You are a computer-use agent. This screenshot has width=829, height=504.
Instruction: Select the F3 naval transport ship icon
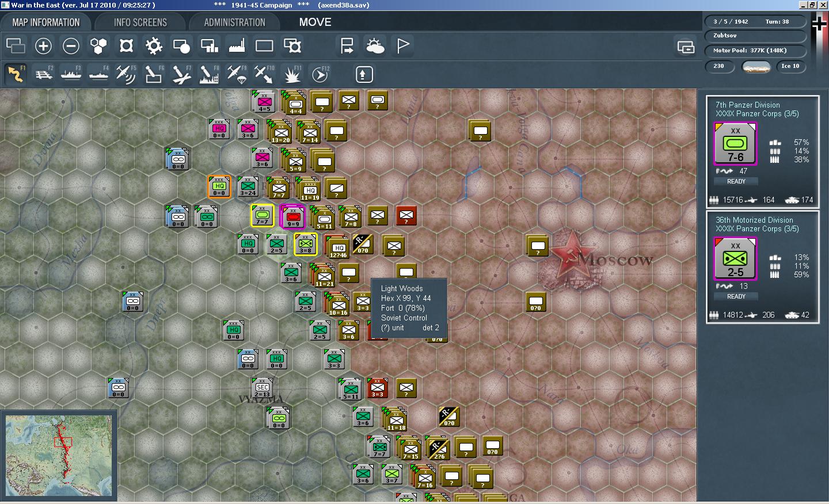click(71, 74)
